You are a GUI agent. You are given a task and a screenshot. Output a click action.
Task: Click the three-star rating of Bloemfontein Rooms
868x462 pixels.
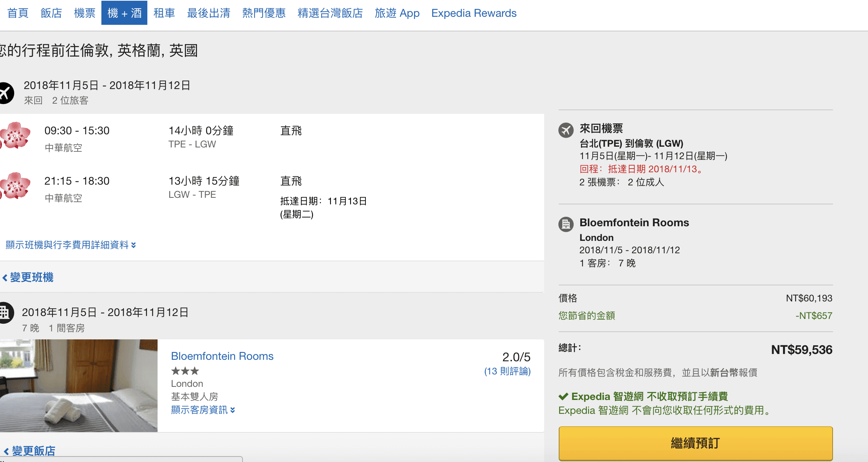click(185, 371)
